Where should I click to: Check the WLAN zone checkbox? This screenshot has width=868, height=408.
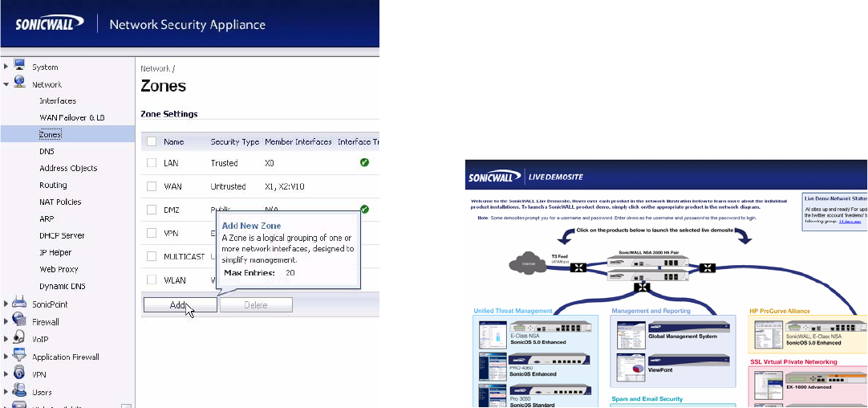point(152,279)
